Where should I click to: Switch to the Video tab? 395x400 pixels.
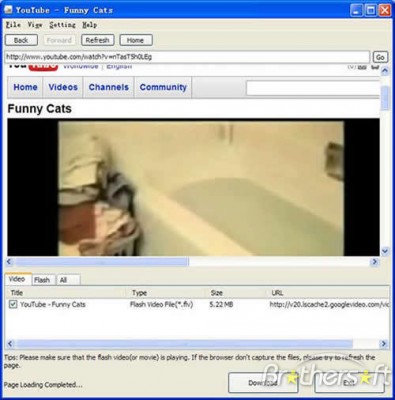[17, 279]
